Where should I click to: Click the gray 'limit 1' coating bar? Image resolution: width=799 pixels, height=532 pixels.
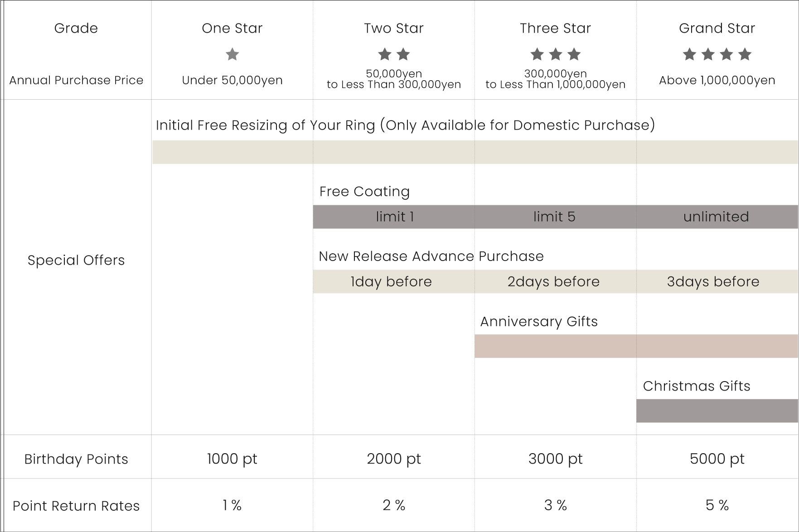394,217
